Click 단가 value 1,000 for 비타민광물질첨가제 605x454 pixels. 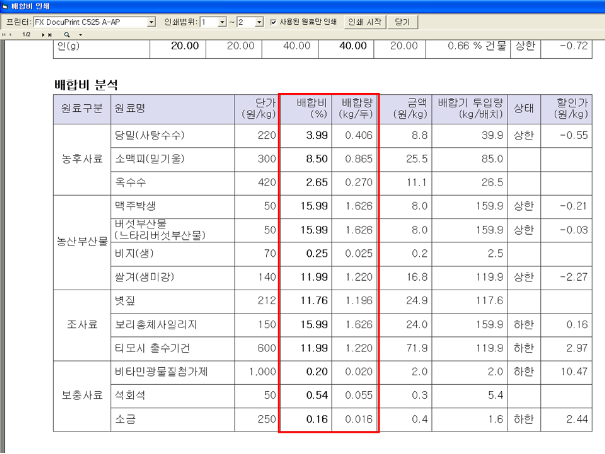pyautogui.click(x=262, y=372)
